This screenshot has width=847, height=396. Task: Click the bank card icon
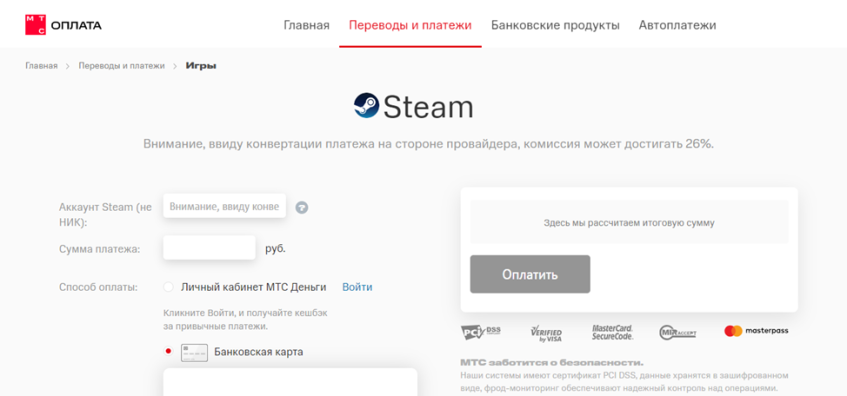[x=194, y=352]
